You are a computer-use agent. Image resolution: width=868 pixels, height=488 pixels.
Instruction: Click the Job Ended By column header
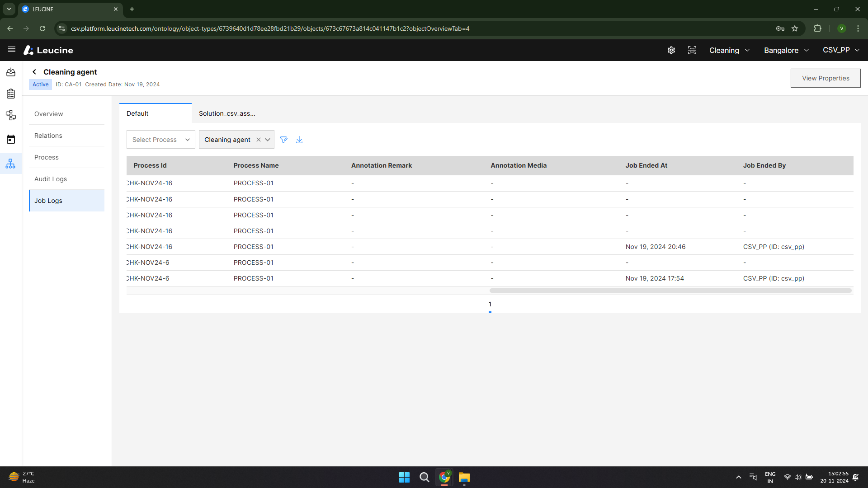[x=764, y=165]
